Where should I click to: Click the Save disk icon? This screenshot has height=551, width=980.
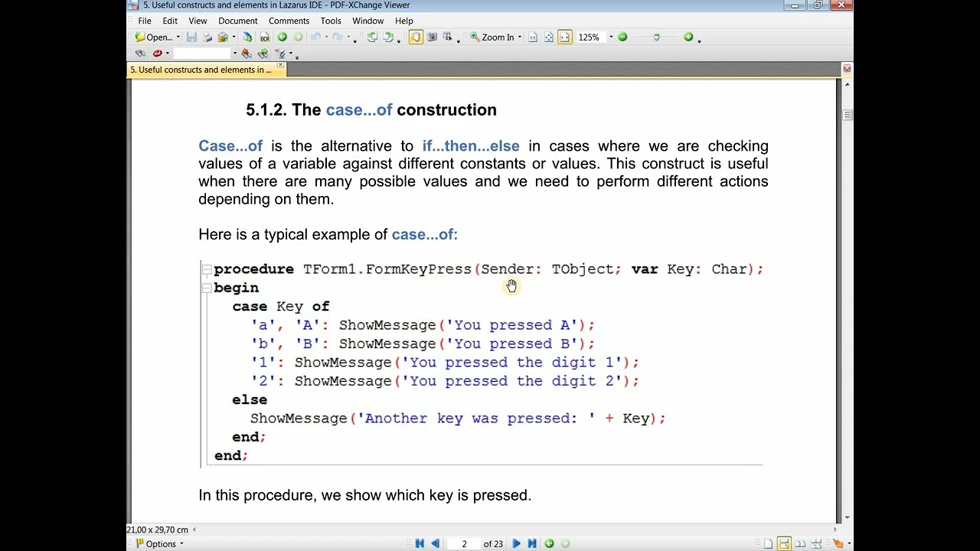[191, 37]
